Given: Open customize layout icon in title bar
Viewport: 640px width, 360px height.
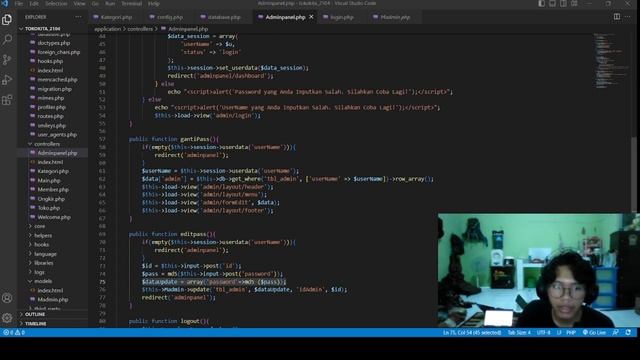Looking at the screenshot, I should coord(574,4).
